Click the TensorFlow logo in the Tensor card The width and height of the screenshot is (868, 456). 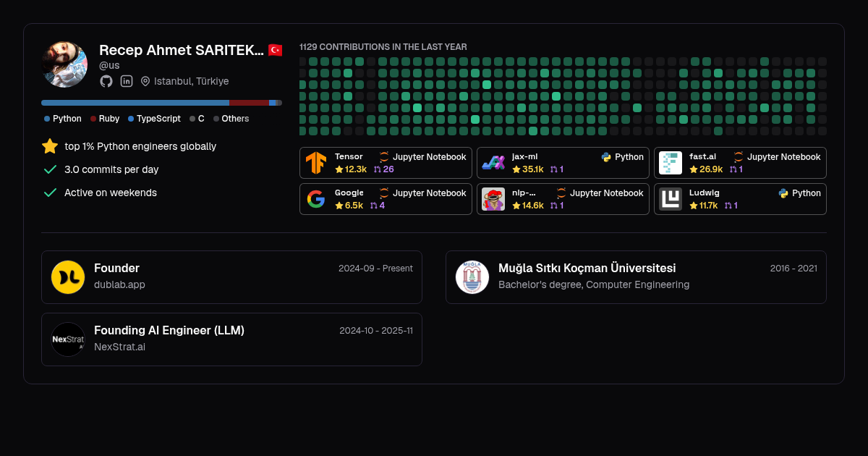(x=316, y=163)
